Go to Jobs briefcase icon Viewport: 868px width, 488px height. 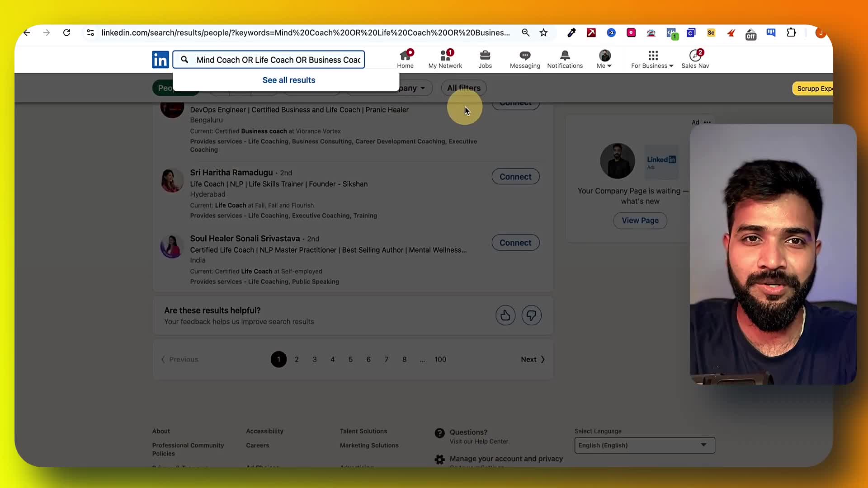485,56
